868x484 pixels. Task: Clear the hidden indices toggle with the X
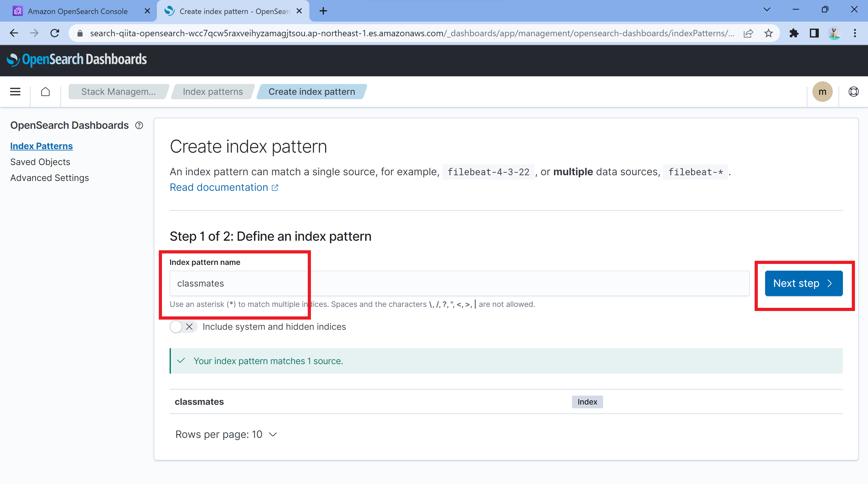[189, 327]
